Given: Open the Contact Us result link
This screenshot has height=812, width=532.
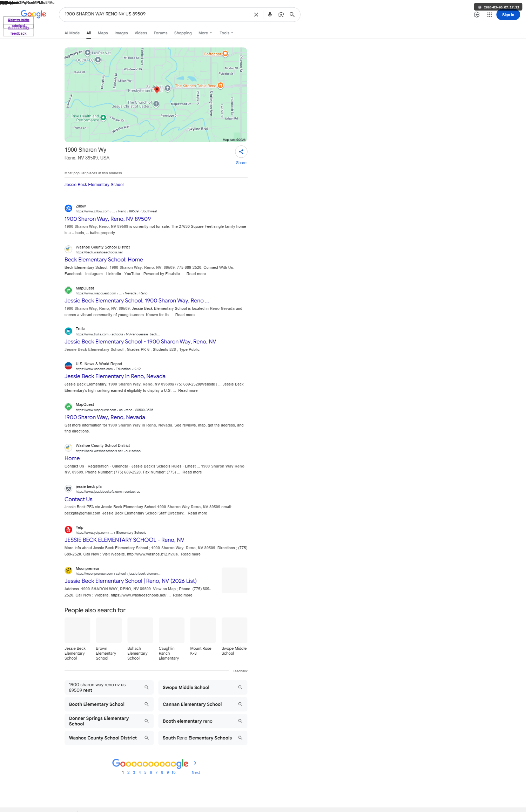Looking at the screenshot, I should coord(79,499).
